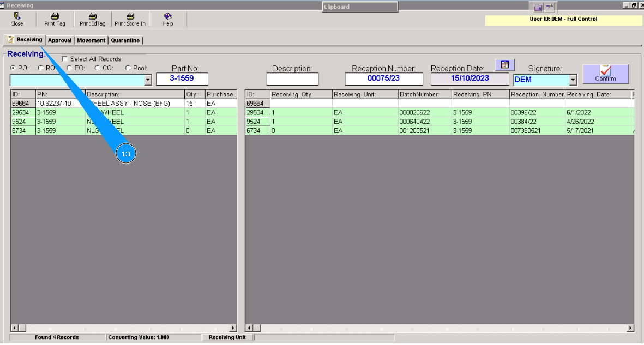Restore the Receiving window size

(x=634, y=5)
